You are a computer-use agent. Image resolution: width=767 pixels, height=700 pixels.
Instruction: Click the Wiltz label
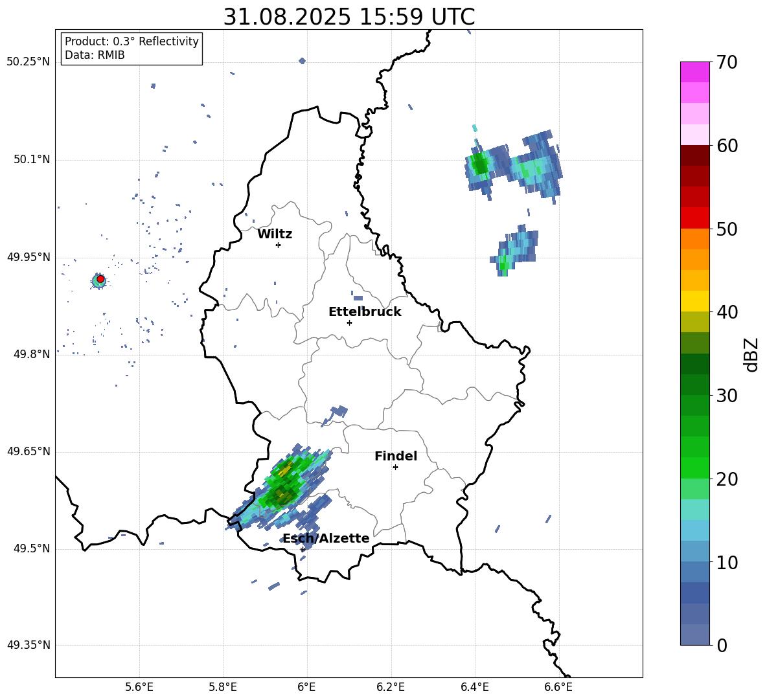275,234
